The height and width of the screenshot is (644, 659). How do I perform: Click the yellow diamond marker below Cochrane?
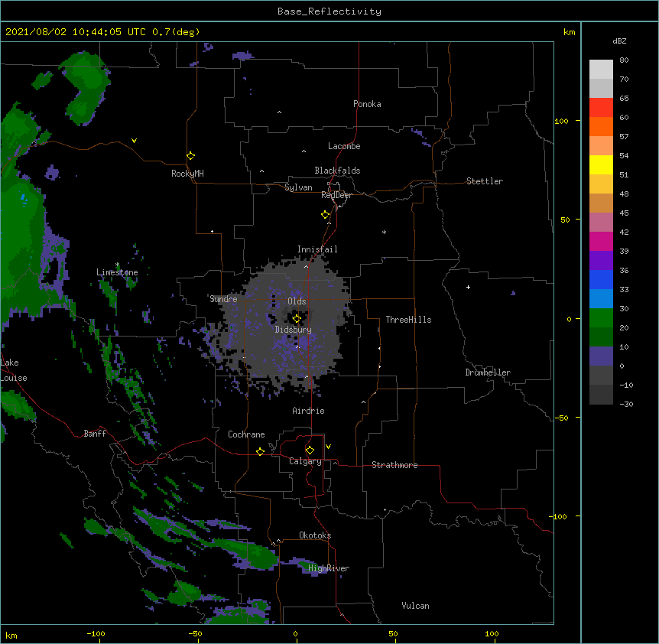coord(260,451)
